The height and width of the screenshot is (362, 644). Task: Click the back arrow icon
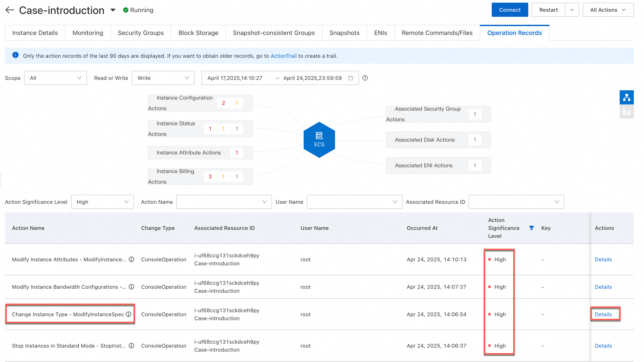coord(10,10)
